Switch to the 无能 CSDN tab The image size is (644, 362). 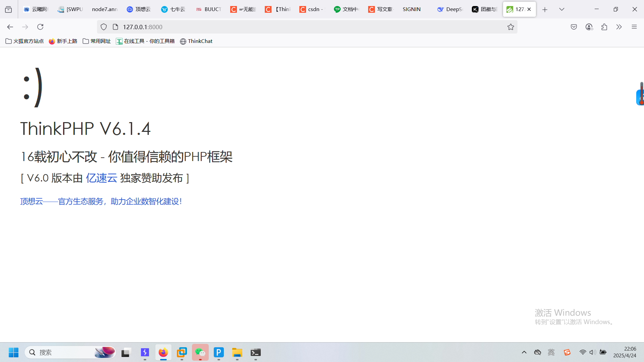pos(243,9)
